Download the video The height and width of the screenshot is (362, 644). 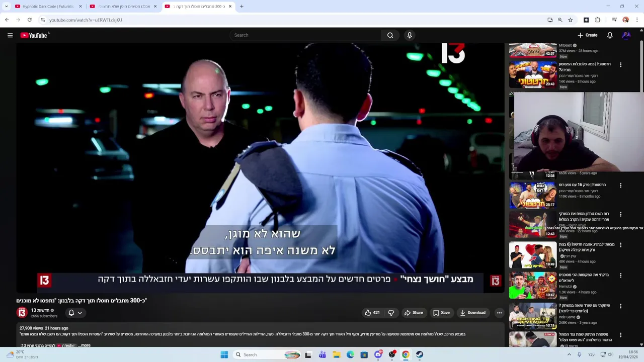click(x=472, y=313)
